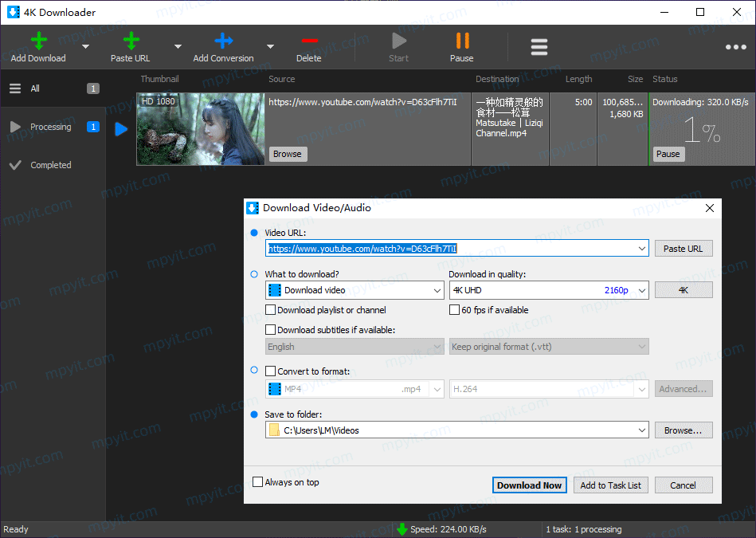Click the video thumbnail labeled HD 1080

pos(201,129)
